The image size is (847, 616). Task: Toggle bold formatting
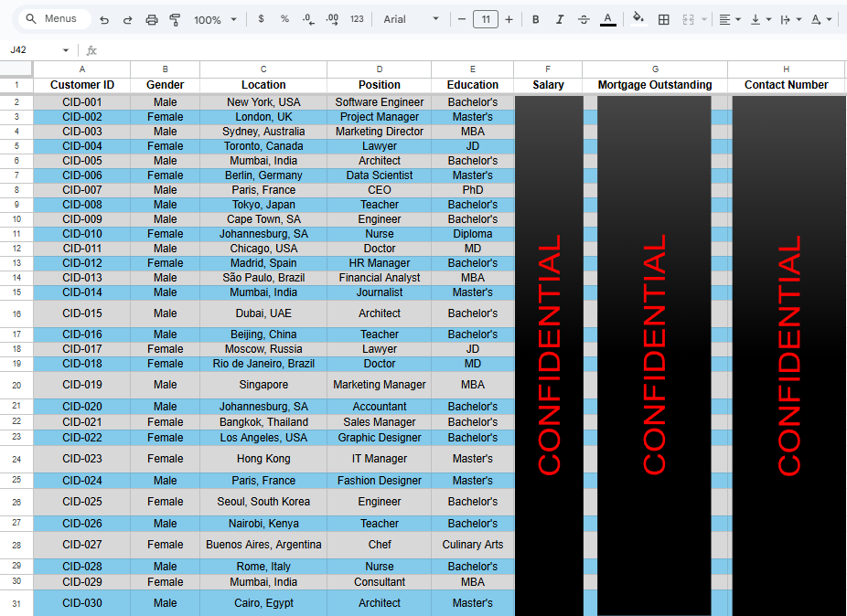tap(535, 19)
